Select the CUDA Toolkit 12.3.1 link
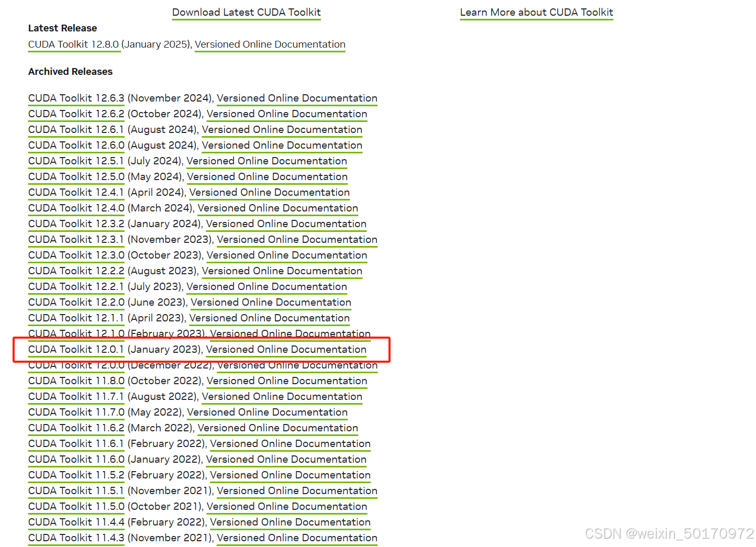Image resolution: width=756 pixels, height=547 pixels. pos(76,239)
